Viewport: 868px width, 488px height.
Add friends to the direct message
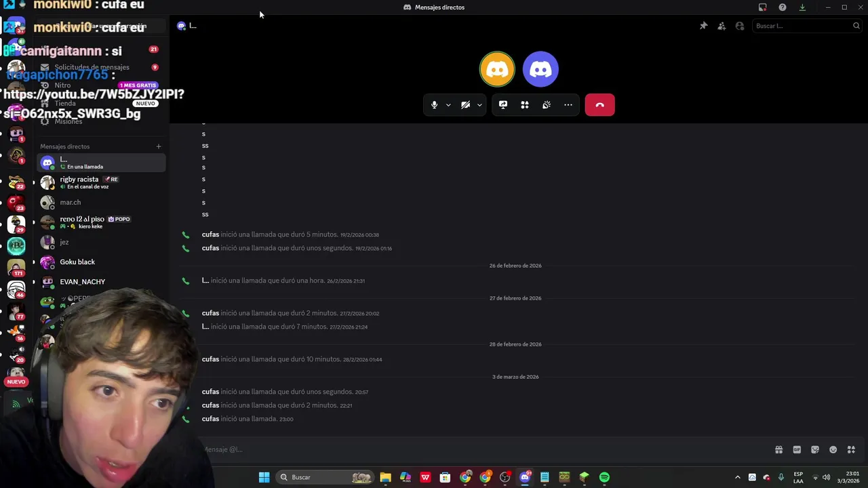click(x=722, y=26)
